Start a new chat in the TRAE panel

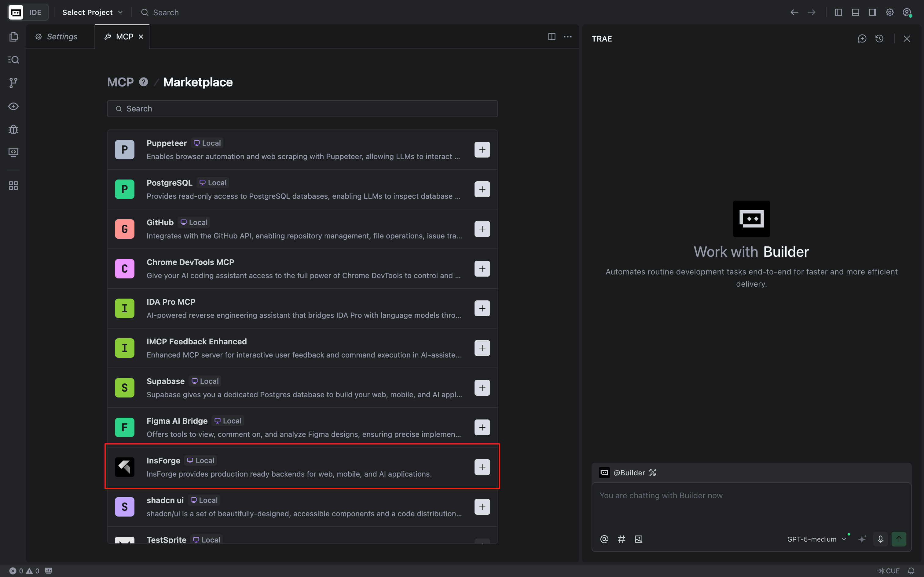pyautogui.click(x=863, y=38)
